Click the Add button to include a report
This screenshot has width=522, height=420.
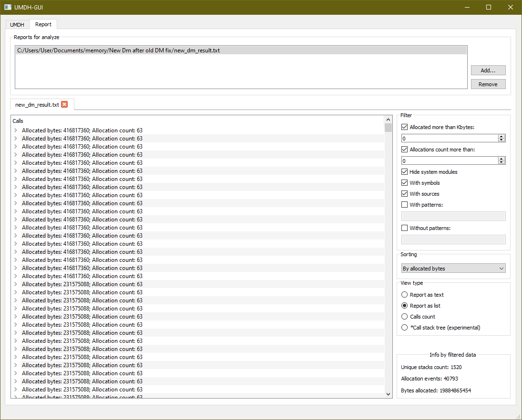488,70
